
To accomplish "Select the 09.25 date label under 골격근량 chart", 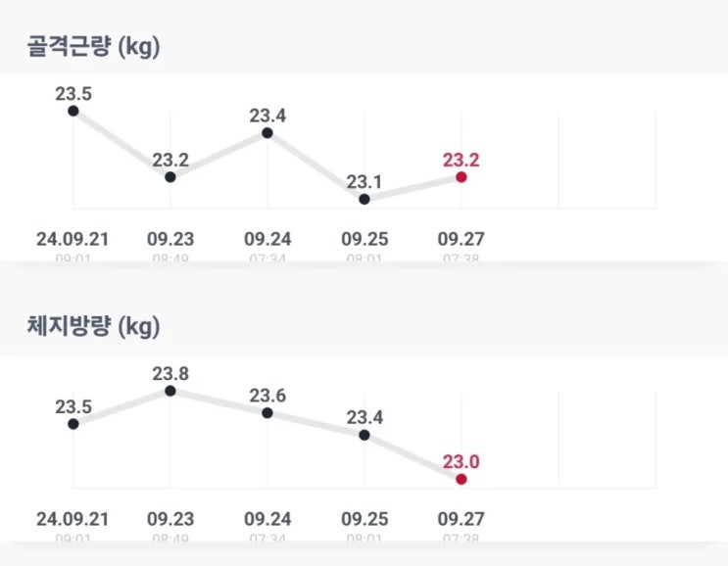I will pos(364,238).
